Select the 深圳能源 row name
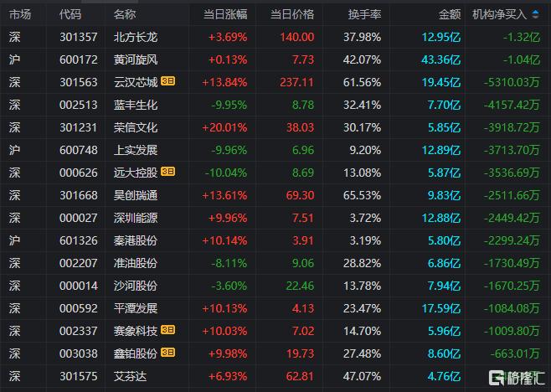The image size is (551, 392). [135, 218]
